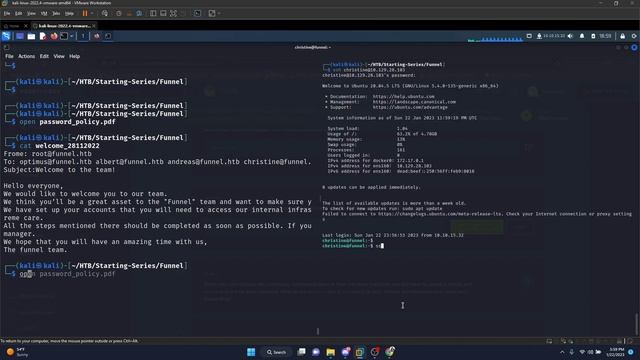The image size is (640, 360).
Task: Click the welcome_28112022 filename text
Action: pos(67,146)
